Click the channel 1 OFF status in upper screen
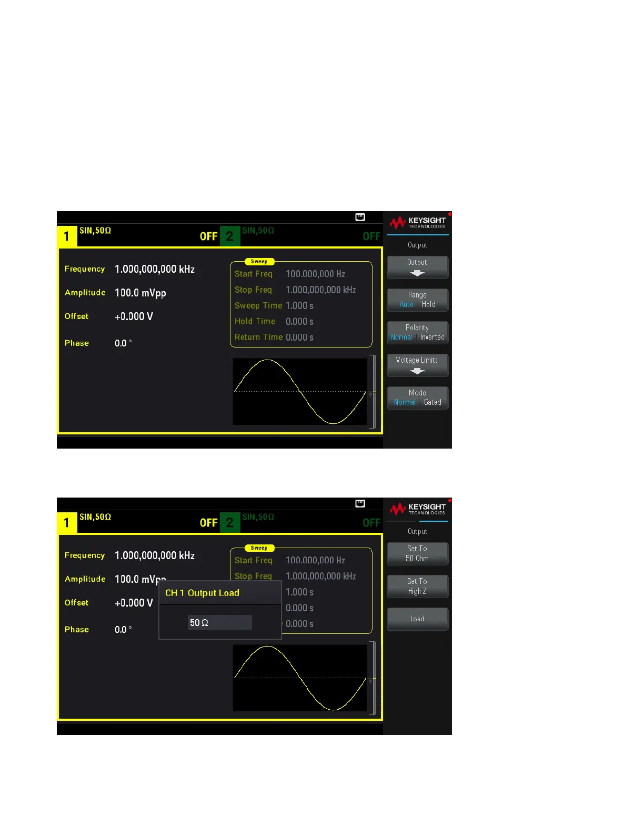This screenshot has height=834, width=644. tap(209, 236)
